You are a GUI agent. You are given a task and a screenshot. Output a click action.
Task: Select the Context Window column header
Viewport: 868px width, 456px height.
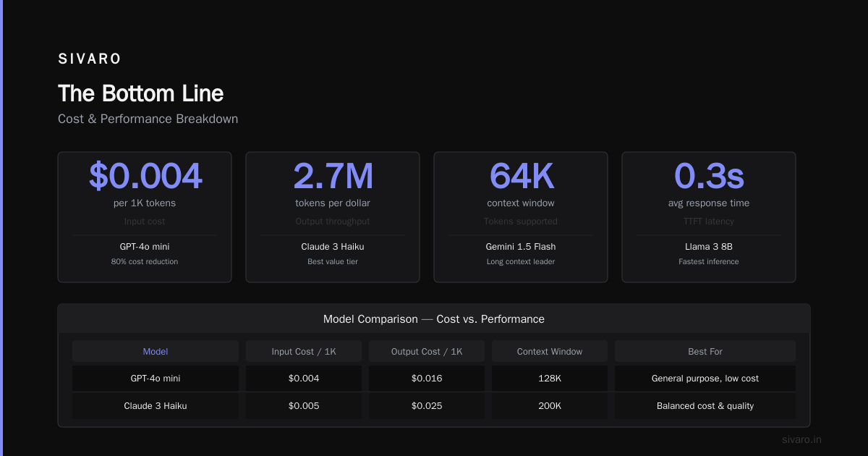(x=550, y=351)
